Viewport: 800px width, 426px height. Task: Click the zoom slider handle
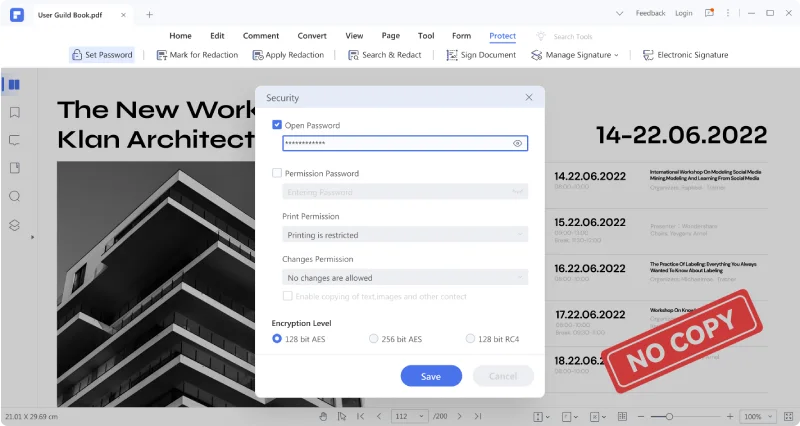click(x=669, y=417)
